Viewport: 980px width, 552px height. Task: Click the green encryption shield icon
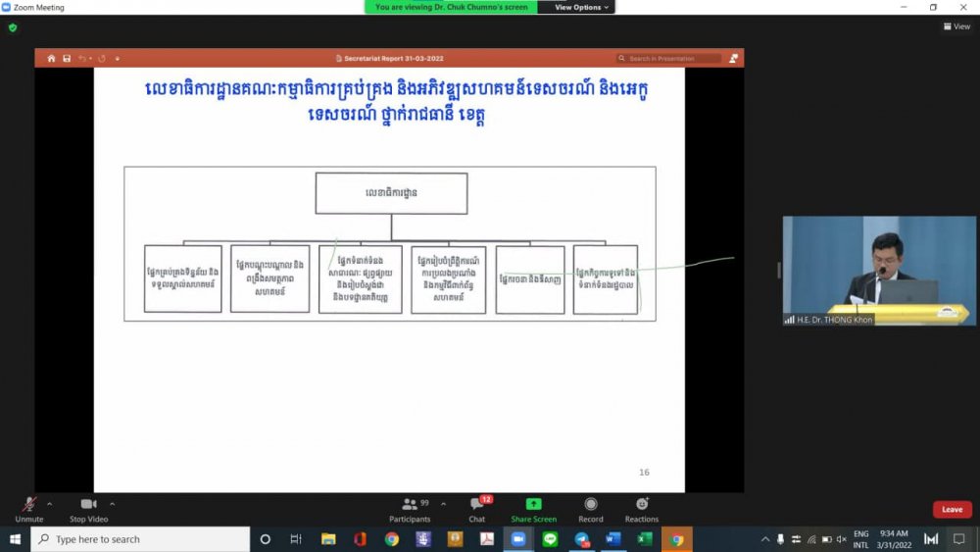coord(13,27)
